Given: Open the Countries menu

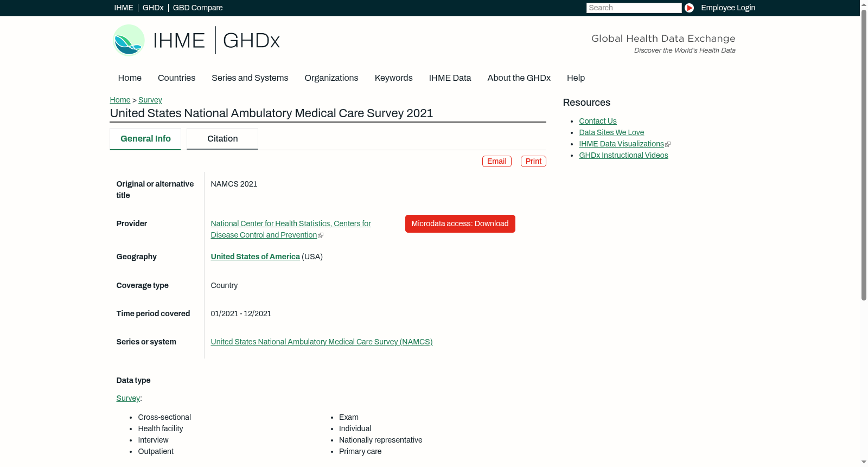Looking at the screenshot, I should [x=176, y=78].
